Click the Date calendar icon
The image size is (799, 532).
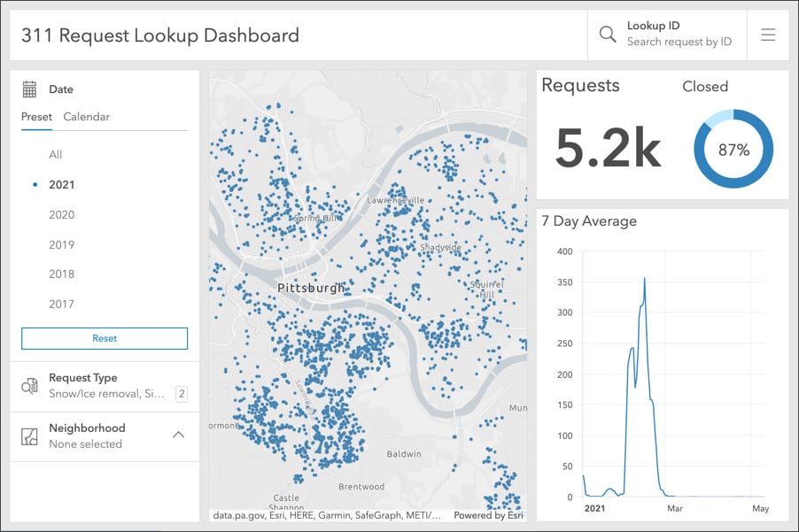click(29, 89)
